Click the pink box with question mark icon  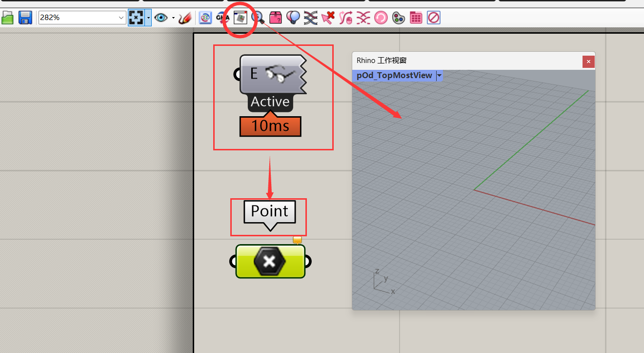coord(276,18)
